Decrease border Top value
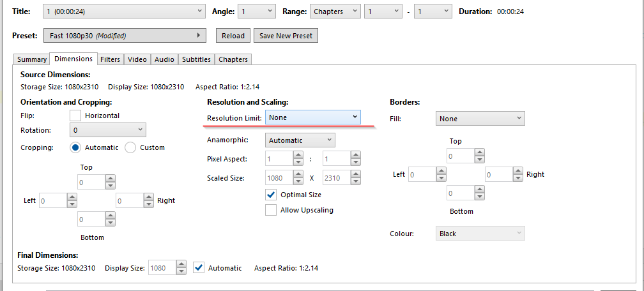 click(479, 160)
